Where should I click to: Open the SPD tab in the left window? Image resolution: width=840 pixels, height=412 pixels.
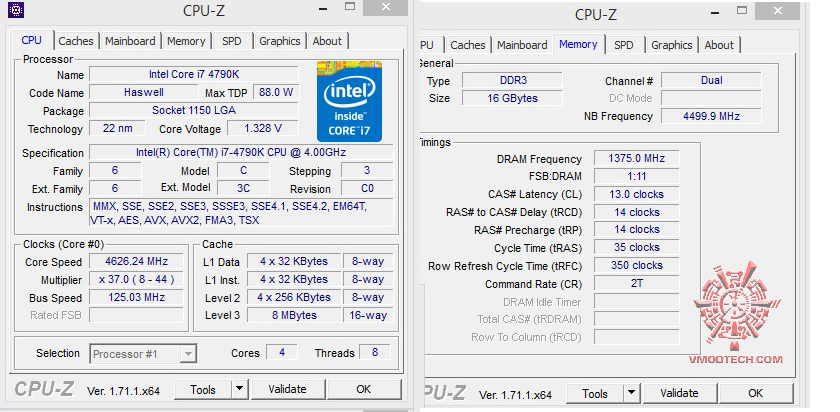tap(231, 41)
